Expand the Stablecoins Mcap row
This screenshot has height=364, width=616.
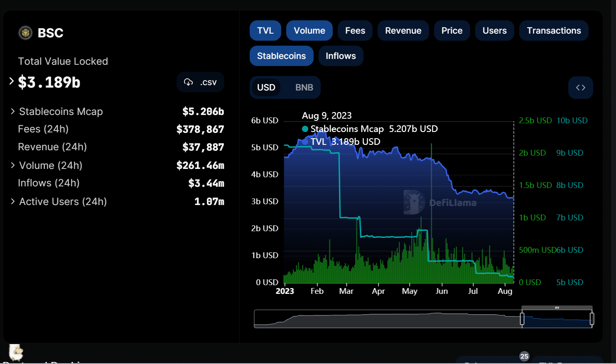tap(13, 111)
